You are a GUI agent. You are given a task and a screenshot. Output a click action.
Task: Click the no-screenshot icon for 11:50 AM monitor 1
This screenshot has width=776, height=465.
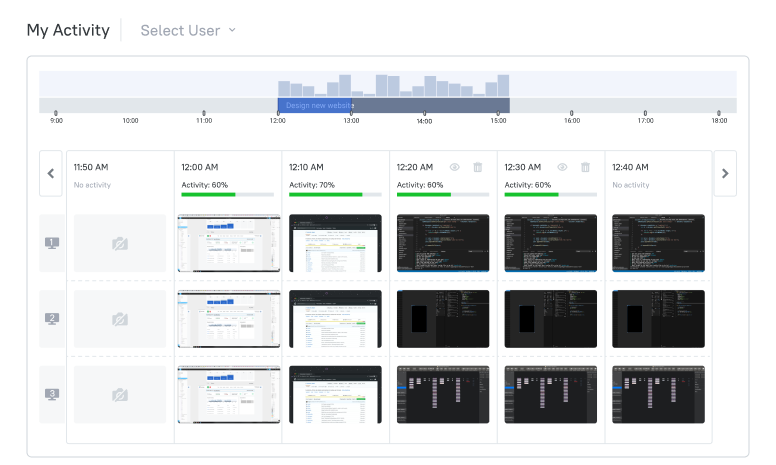[x=120, y=243]
